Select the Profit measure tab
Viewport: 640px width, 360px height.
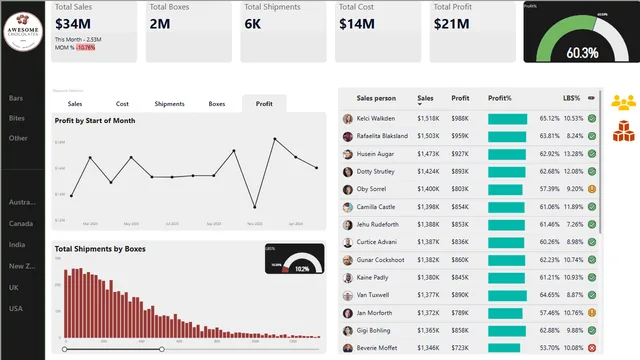click(264, 104)
